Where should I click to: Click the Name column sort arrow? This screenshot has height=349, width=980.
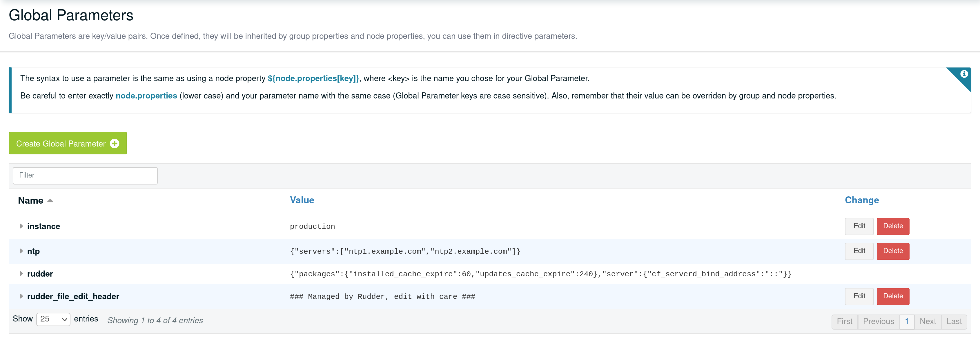(50, 201)
